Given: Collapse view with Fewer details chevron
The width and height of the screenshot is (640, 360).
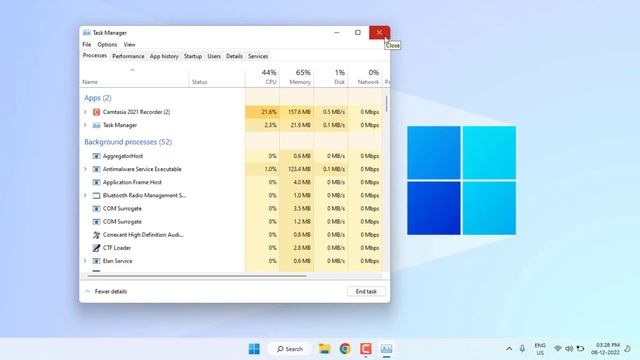Looking at the screenshot, I should click(87, 291).
